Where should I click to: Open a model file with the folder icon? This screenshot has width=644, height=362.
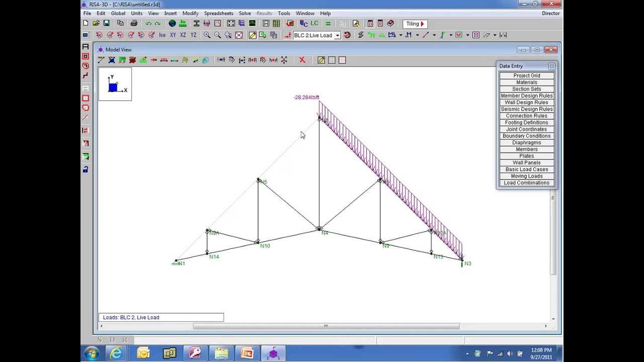96,23
